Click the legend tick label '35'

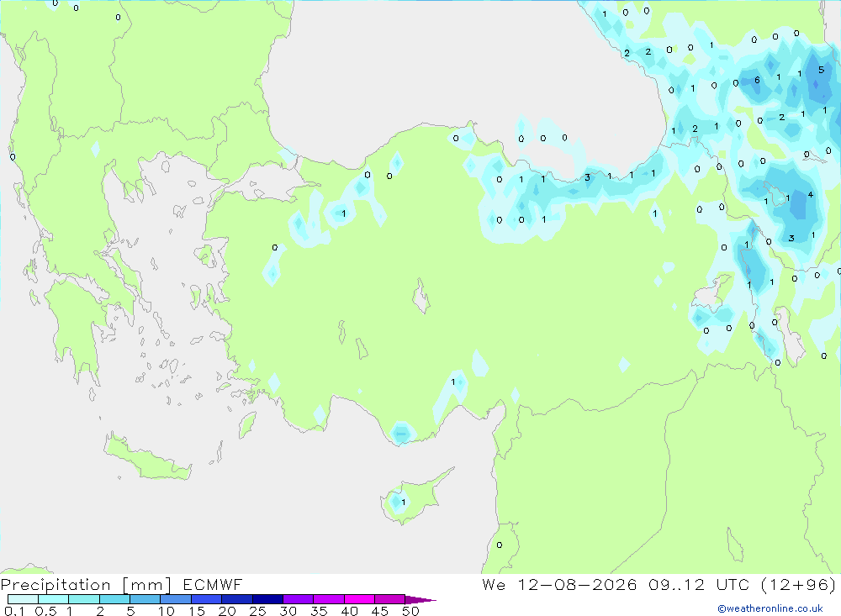tap(319, 611)
